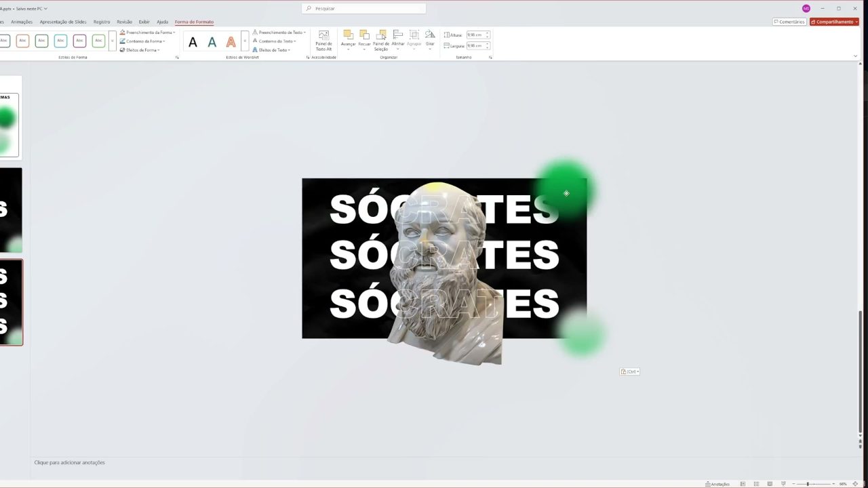Fit slide to current window
Screen dimensions: 868x488
[x=855, y=484]
